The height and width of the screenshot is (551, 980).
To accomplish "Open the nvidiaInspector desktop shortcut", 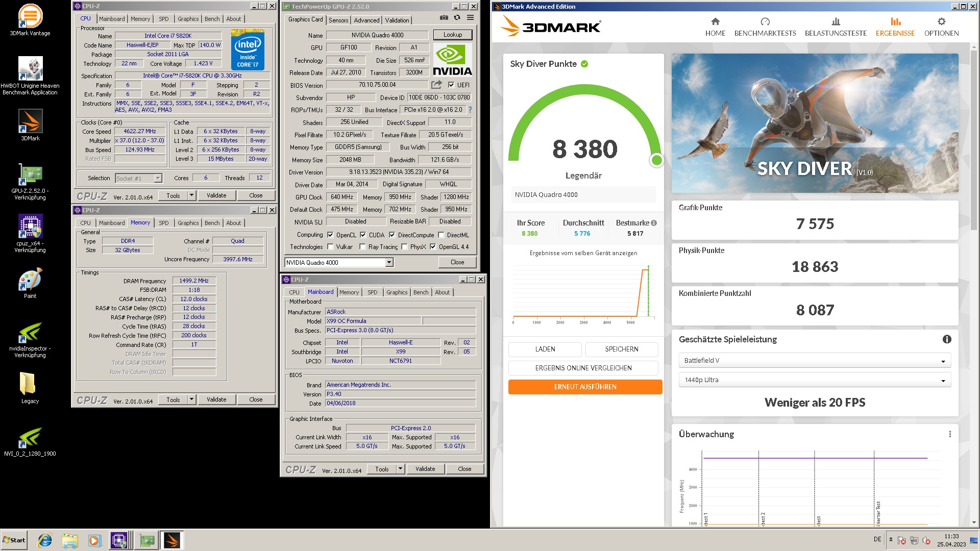I will click(x=30, y=339).
